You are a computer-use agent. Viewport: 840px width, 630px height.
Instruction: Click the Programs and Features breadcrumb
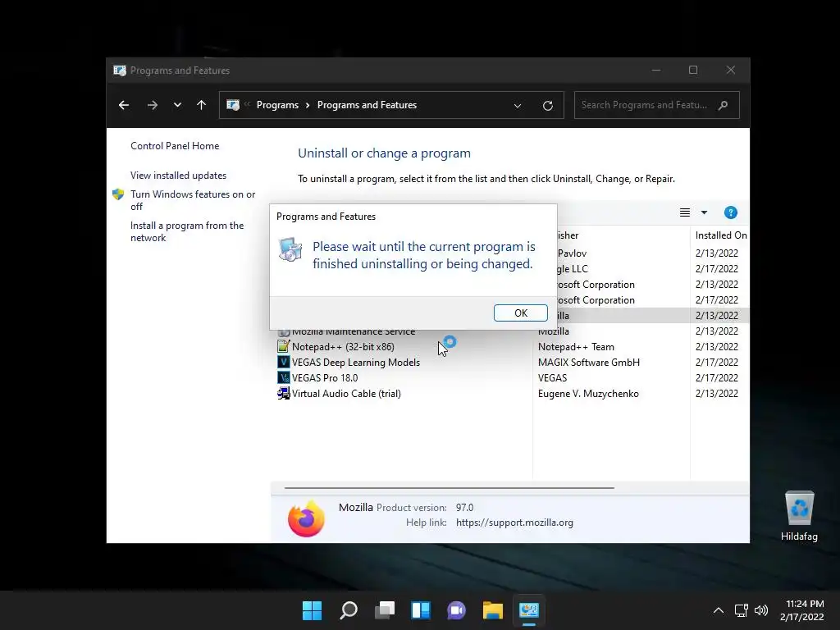[x=367, y=105]
